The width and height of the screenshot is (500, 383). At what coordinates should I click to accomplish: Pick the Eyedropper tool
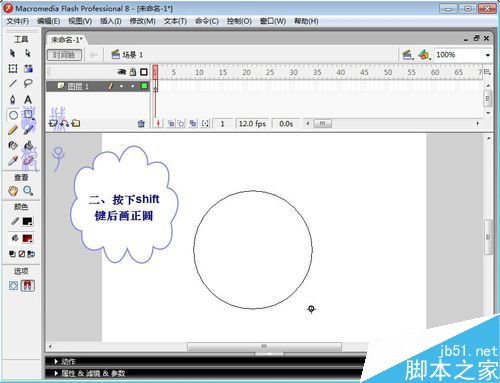click(13, 161)
